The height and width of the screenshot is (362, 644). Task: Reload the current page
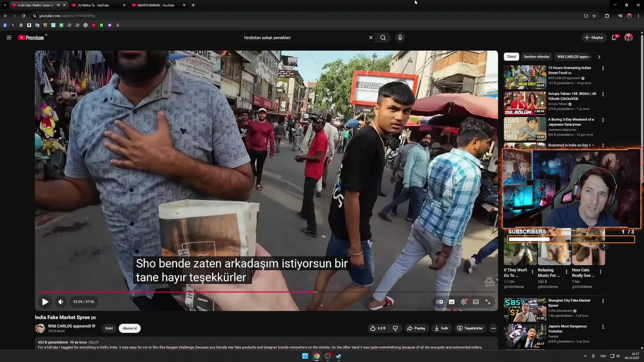(x=23, y=16)
